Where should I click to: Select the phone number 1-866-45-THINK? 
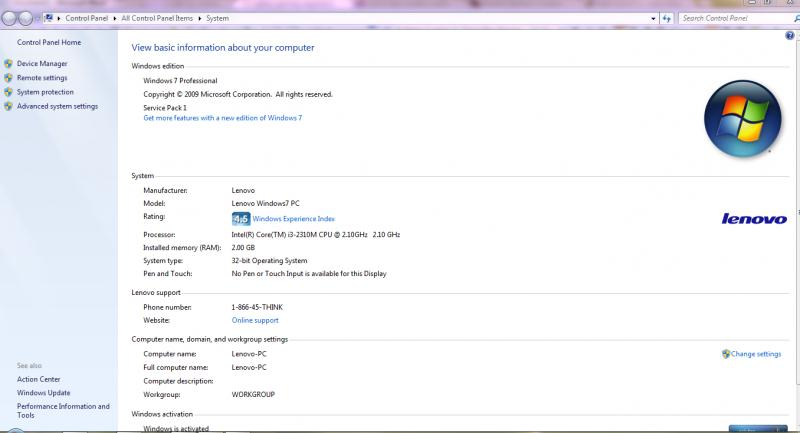click(257, 307)
